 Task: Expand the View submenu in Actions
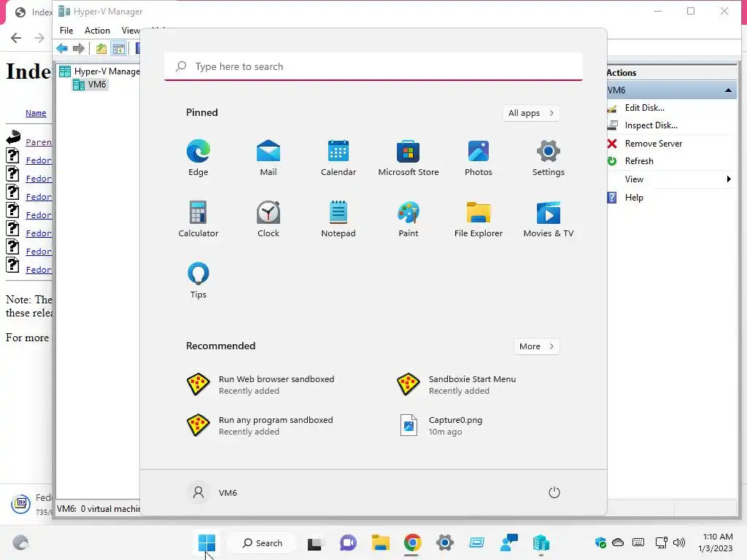[670, 179]
